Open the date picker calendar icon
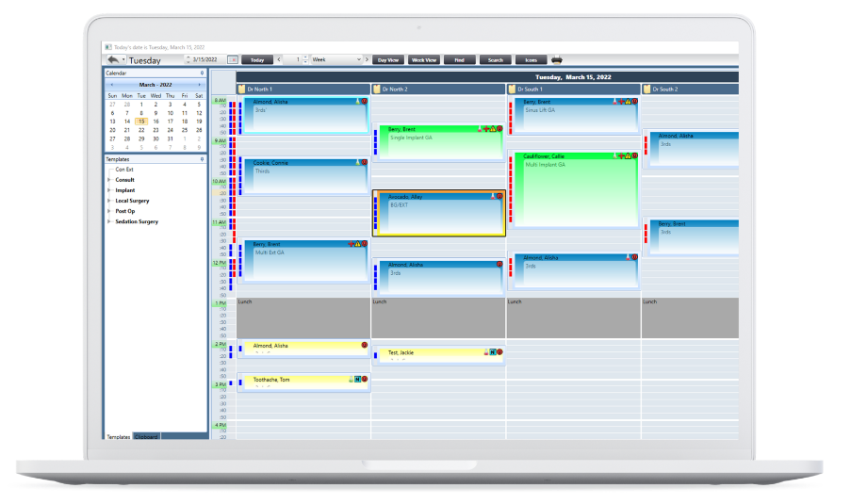Image resolution: width=851 pixels, height=504 pixels. (233, 60)
